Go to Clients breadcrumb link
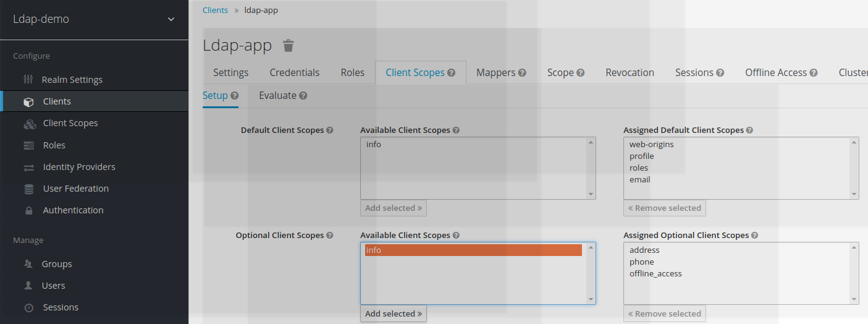Screen dimensions: 868x324 [x=215, y=11]
